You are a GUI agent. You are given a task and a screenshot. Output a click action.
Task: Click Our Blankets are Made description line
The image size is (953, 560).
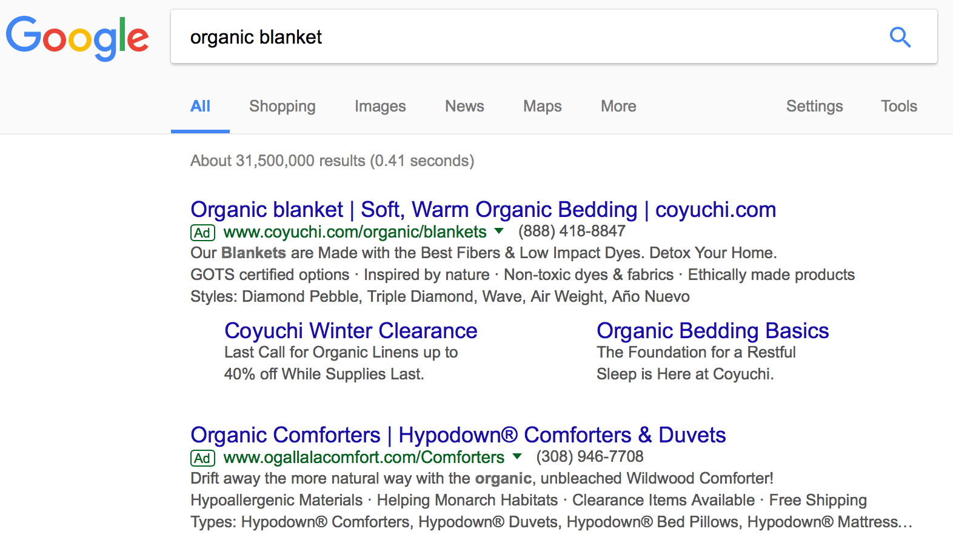click(x=484, y=253)
